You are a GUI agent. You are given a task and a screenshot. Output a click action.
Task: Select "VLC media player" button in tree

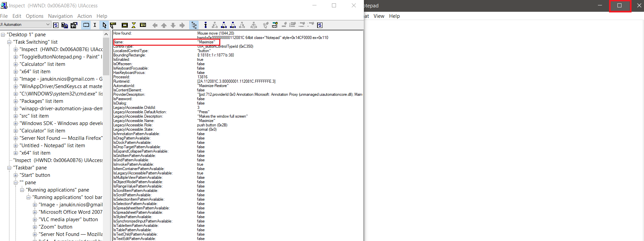click(68, 219)
